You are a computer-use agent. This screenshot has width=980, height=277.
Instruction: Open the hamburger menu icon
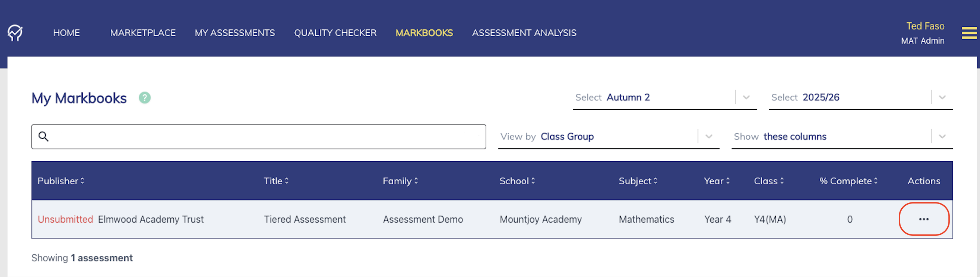pos(969,33)
